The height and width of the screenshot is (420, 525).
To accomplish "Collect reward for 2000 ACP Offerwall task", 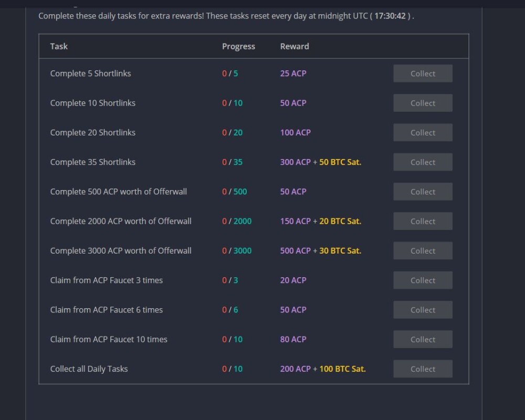I will tap(423, 221).
